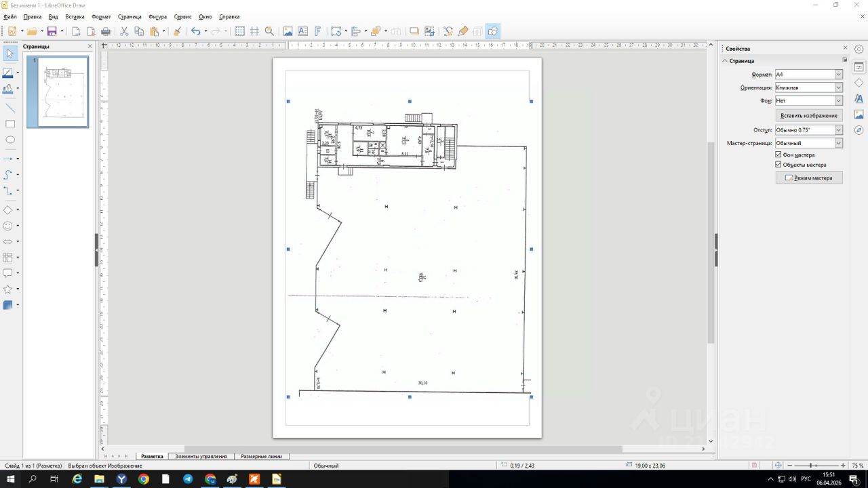Close the "Страницы" panel

pyautogui.click(x=90, y=46)
